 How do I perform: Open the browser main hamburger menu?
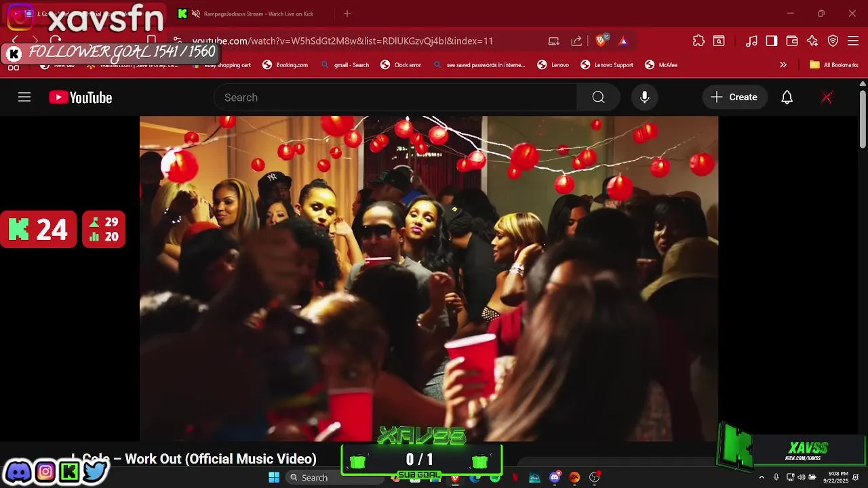click(x=853, y=41)
